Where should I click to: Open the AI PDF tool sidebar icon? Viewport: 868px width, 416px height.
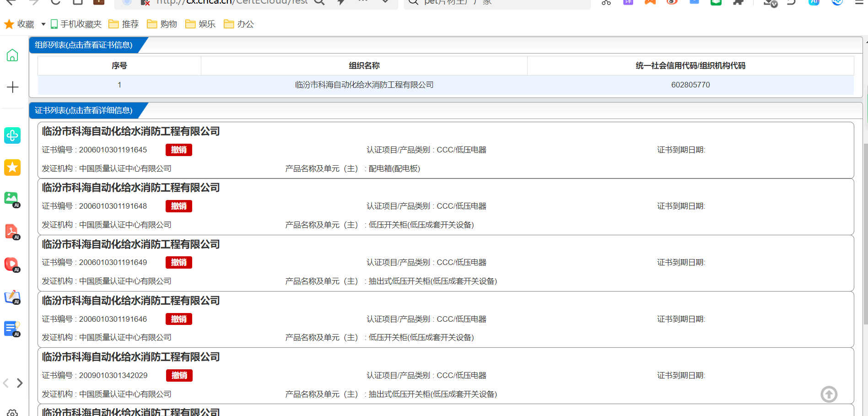(12, 232)
